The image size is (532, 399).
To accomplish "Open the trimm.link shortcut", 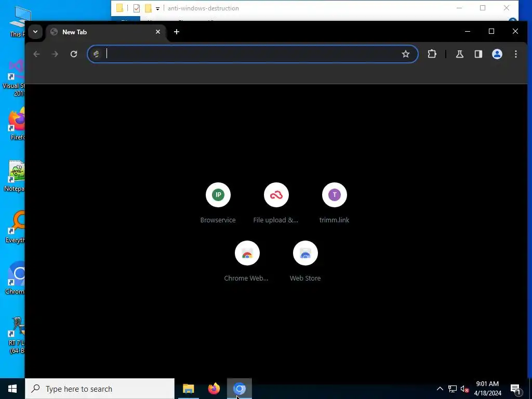I will (335, 203).
